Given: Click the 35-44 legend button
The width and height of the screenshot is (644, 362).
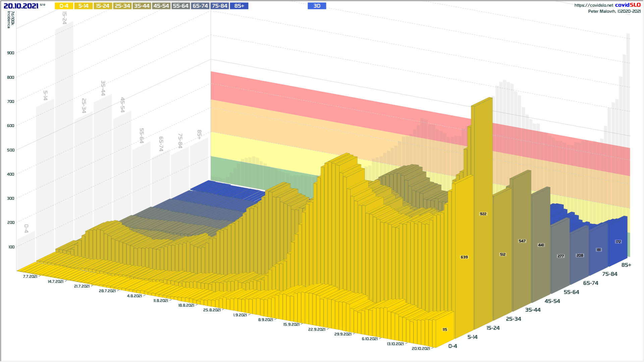Looking at the screenshot, I should click(x=142, y=6).
